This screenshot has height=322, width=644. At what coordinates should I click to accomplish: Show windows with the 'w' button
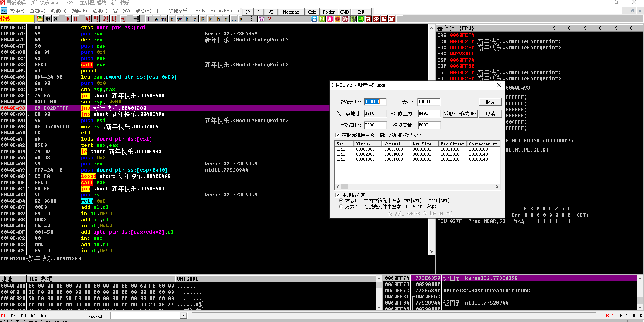[179, 19]
